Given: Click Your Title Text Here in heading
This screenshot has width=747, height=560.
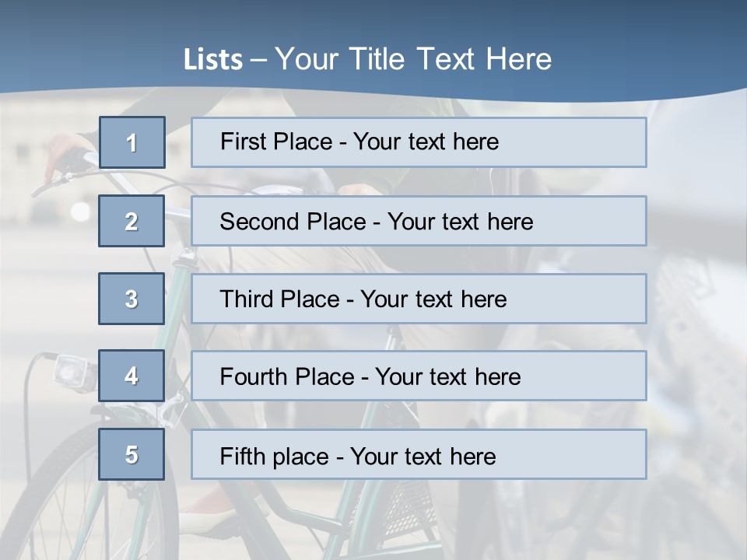Looking at the screenshot, I should 412,59.
